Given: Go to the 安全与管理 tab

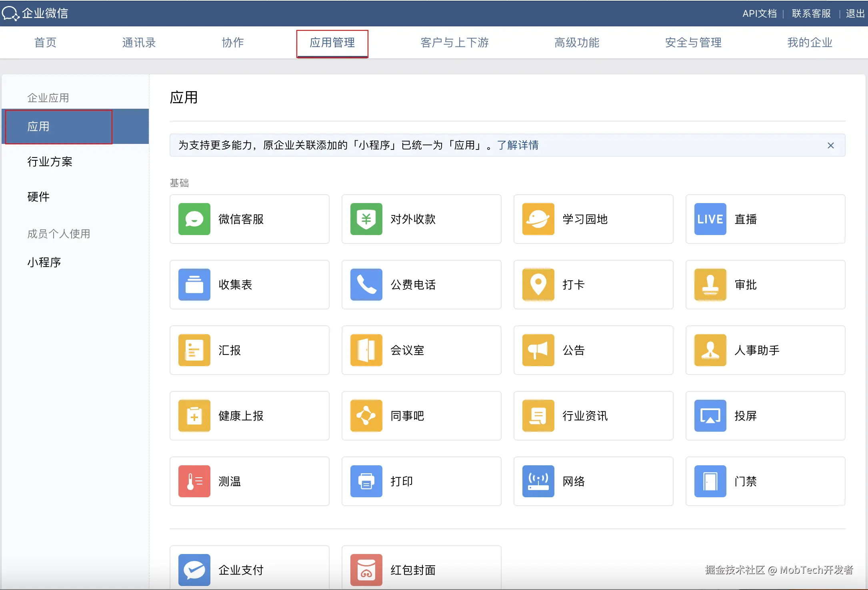Looking at the screenshot, I should point(693,42).
